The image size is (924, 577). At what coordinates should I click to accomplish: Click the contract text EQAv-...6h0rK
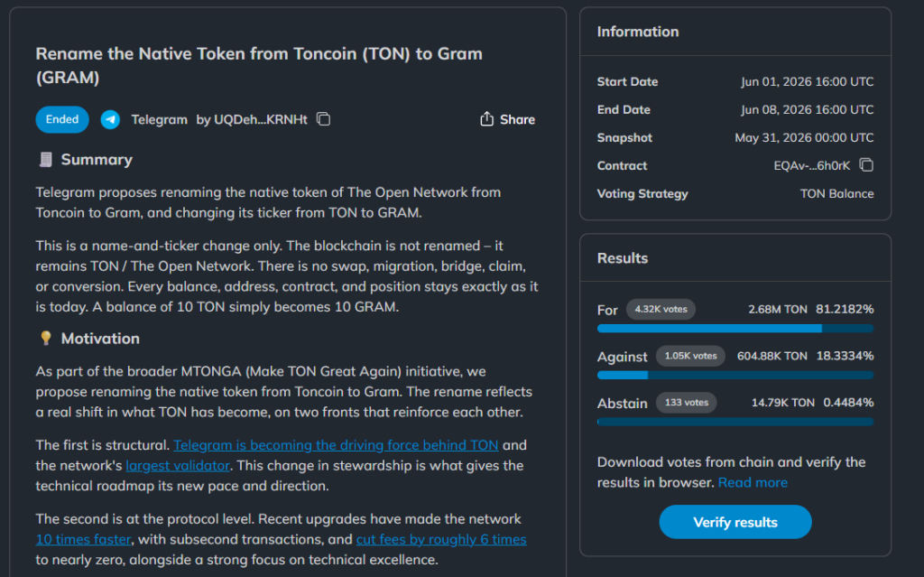point(812,166)
